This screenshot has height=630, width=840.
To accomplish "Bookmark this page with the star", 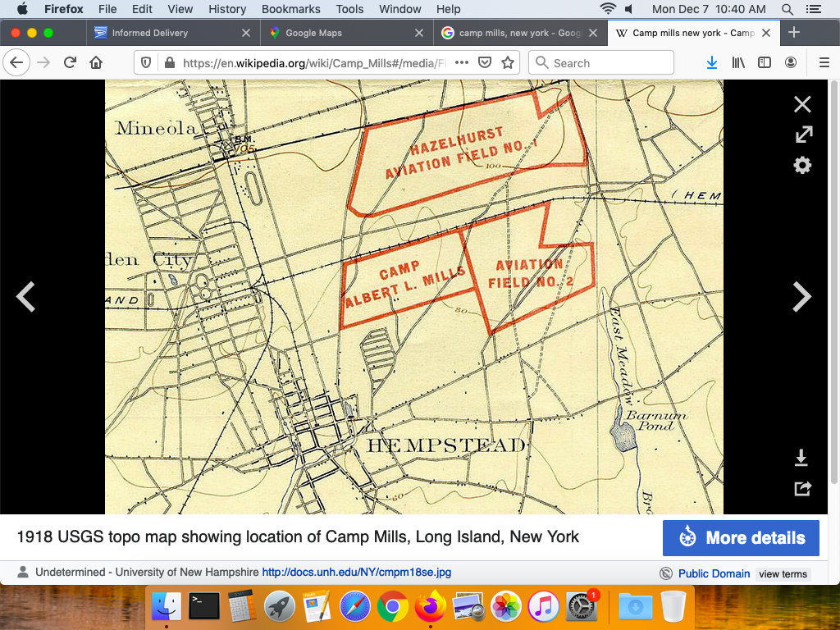I will 508,62.
